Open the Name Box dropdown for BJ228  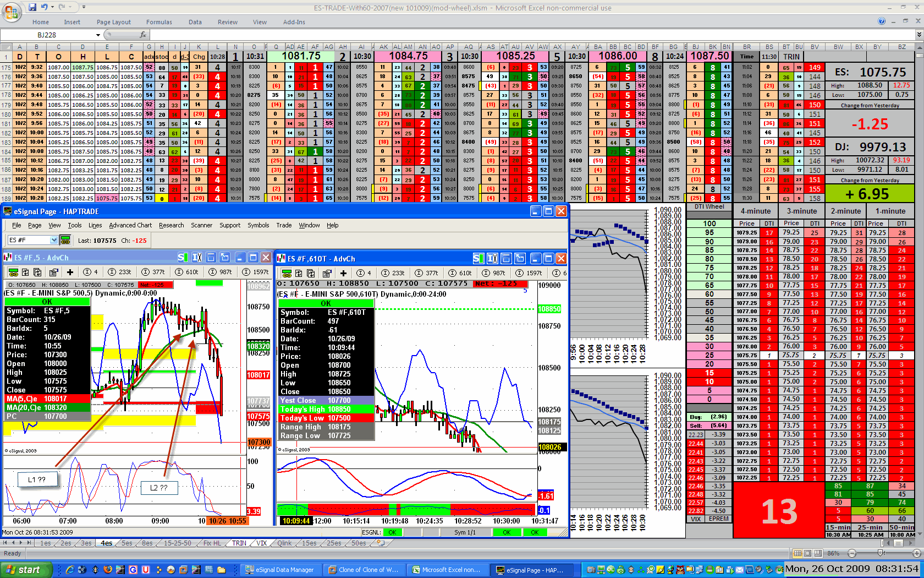(x=98, y=35)
